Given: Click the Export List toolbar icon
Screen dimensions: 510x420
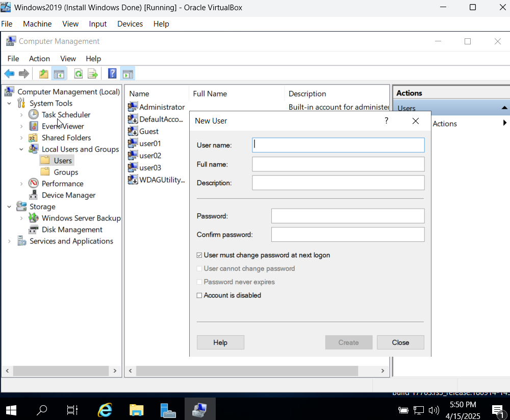Looking at the screenshot, I should coord(93,74).
